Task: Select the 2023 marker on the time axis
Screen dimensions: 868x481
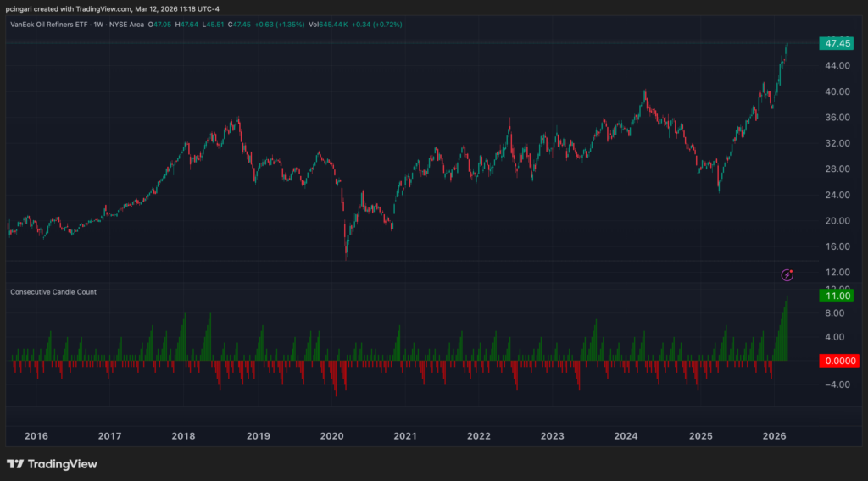Action: 553,436
